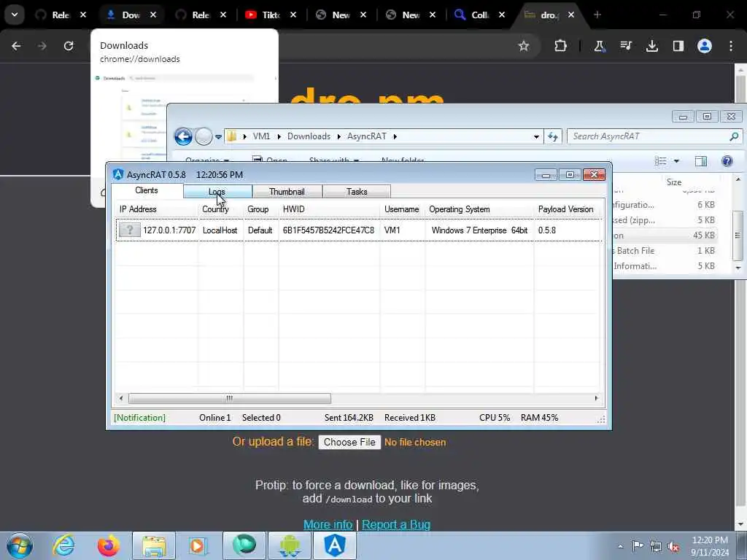747x560 pixels.
Task: Click the muted volume icon in the system tray
Action: point(673,547)
